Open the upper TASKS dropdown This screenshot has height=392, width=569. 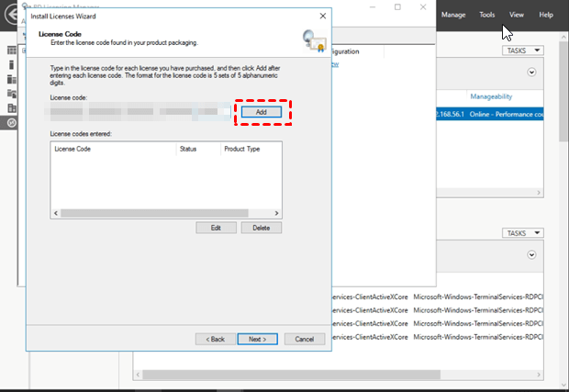(523, 51)
